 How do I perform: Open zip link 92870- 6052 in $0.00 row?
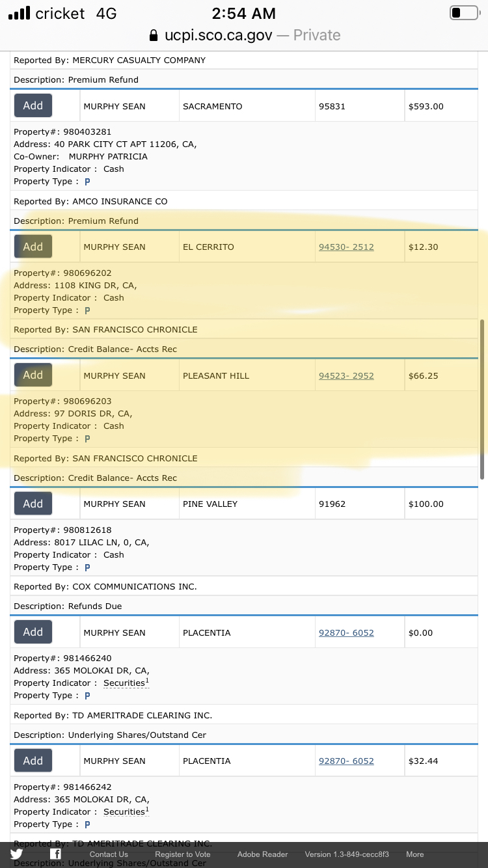(346, 633)
